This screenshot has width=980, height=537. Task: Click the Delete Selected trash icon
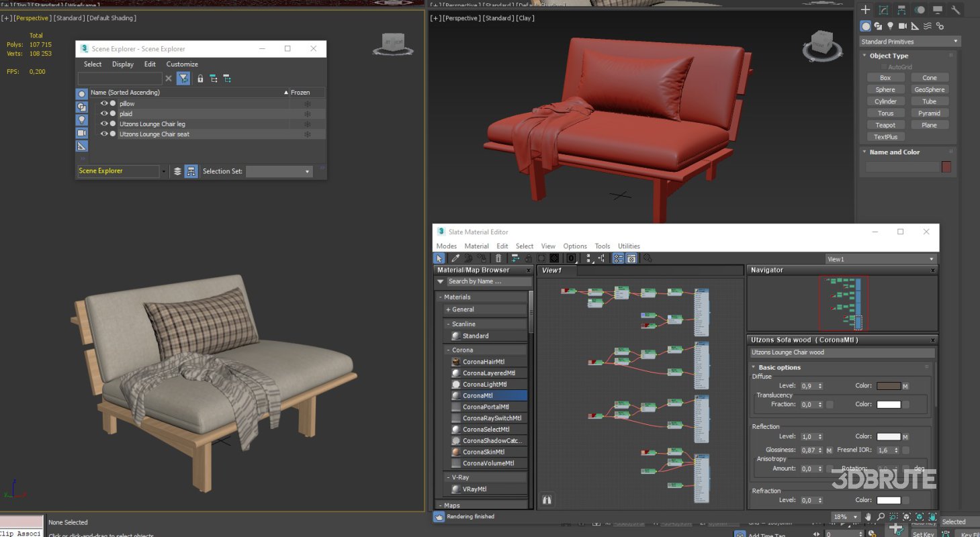498,258
